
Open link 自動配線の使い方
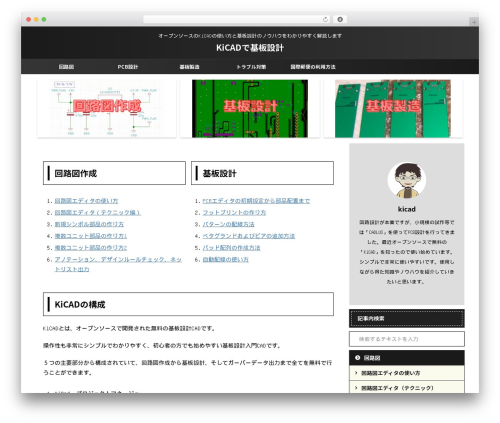[226, 259]
